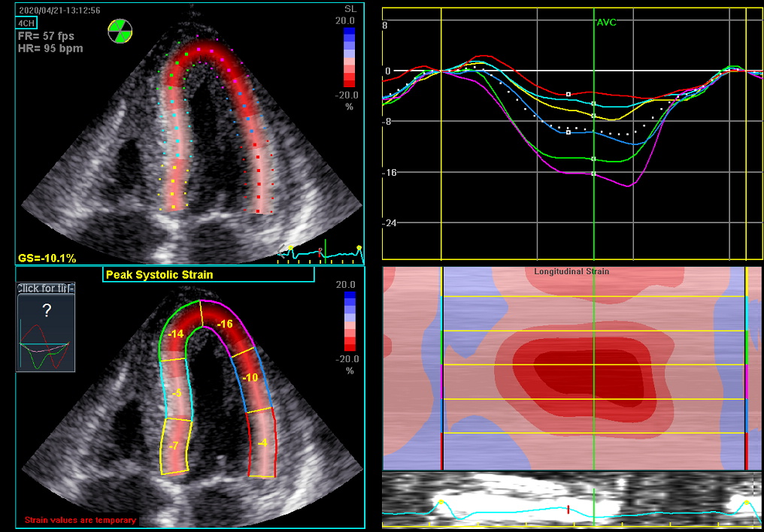The width and height of the screenshot is (764, 532).
Task: Select the -7 basal yellow segment
Action: (174, 446)
